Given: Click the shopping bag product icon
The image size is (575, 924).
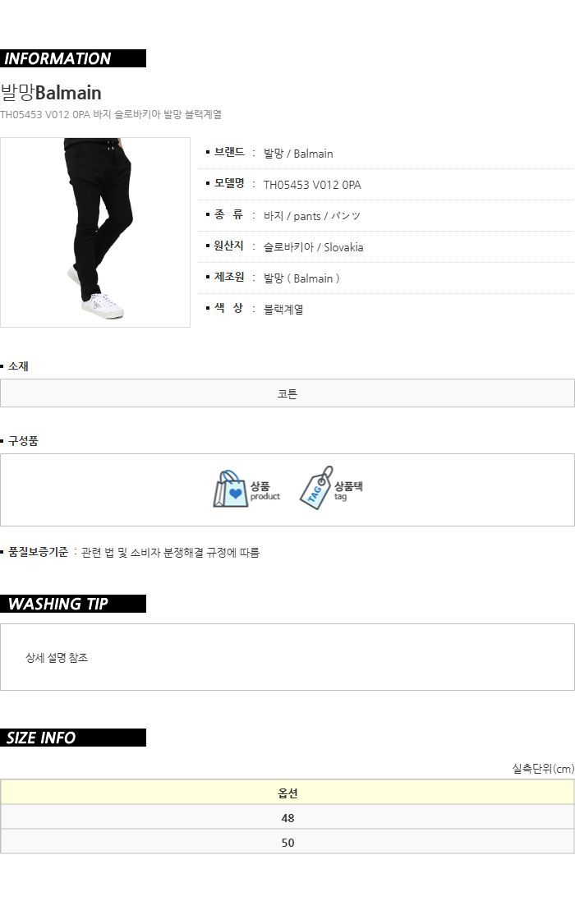Looking at the screenshot, I should click(x=230, y=489).
